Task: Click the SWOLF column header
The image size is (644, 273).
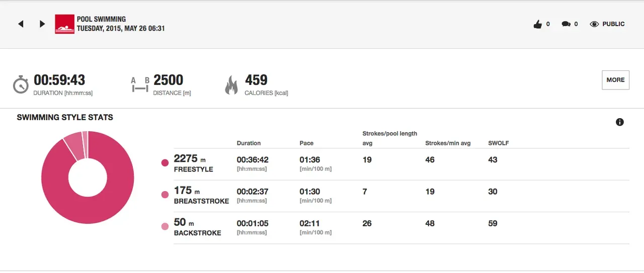Action: tap(498, 143)
